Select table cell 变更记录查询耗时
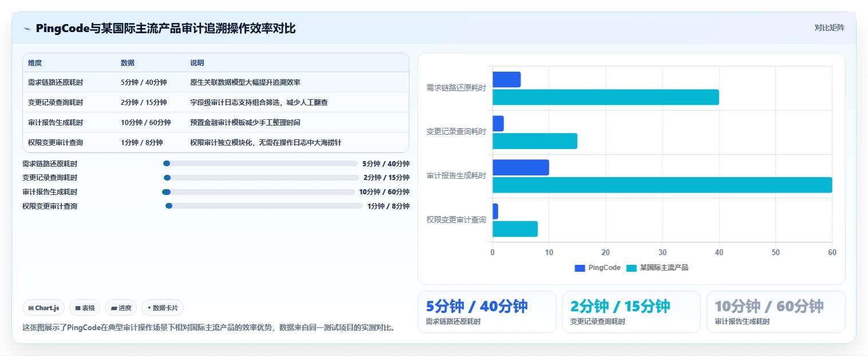The height and width of the screenshot is (356, 868). 56,103
